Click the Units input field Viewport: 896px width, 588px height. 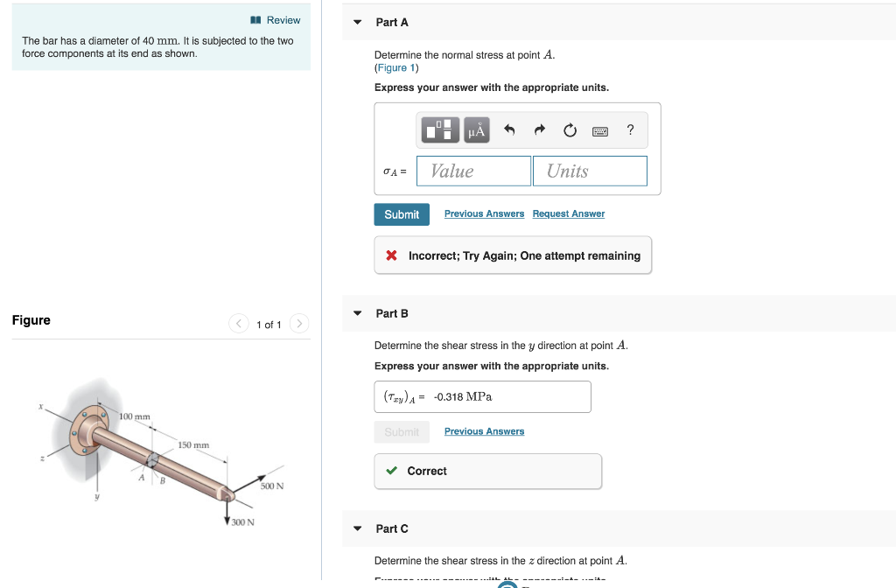click(x=591, y=171)
